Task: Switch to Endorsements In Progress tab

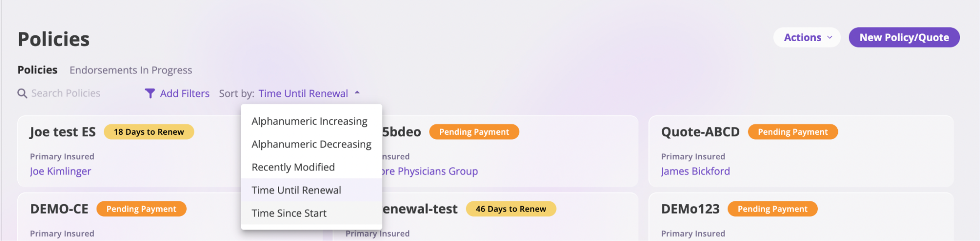Action: [131, 70]
